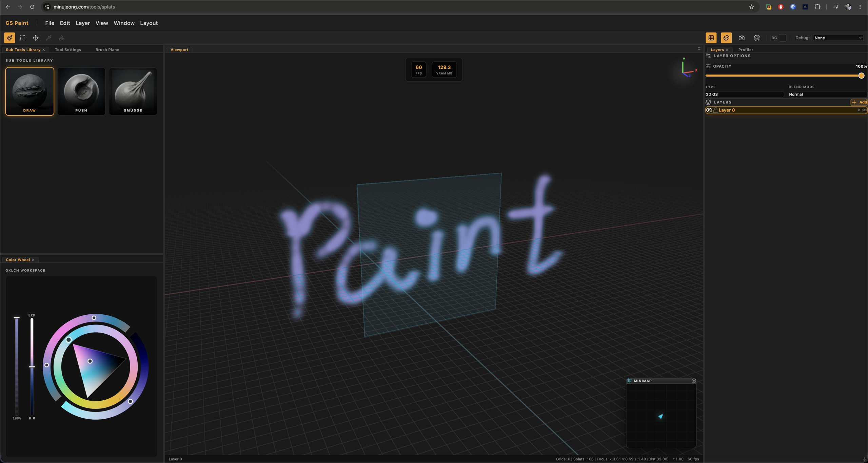Select the marquee selection tool
This screenshot has width=868, height=463.
(23, 38)
